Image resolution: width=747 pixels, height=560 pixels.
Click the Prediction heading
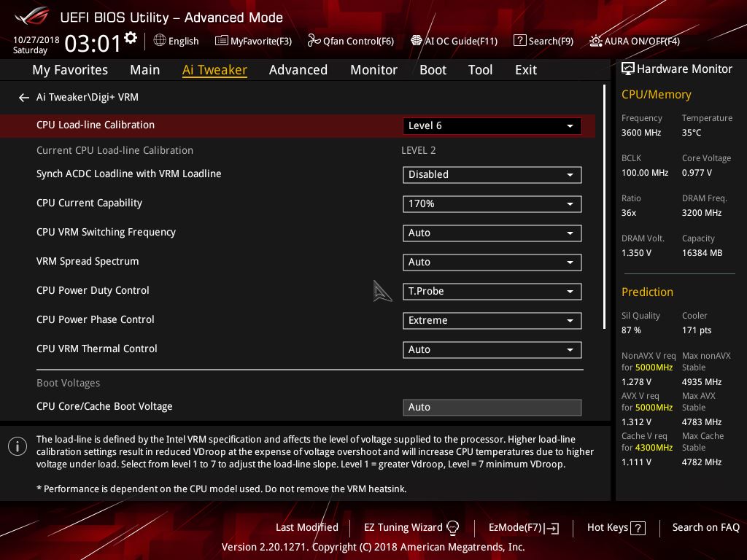[x=647, y=292]
